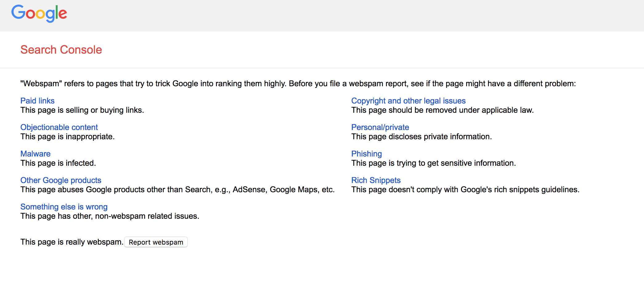Click the rich snippets guidelines description text

pyautogui.click(x=465, y=189)
